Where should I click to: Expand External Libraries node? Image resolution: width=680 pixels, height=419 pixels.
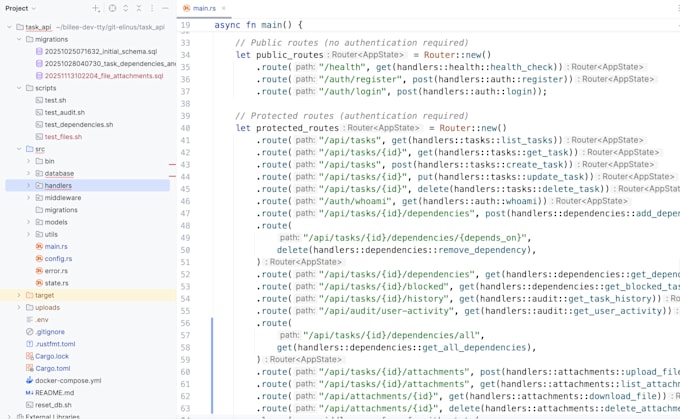pyautogui.click(x=9, y=416)
